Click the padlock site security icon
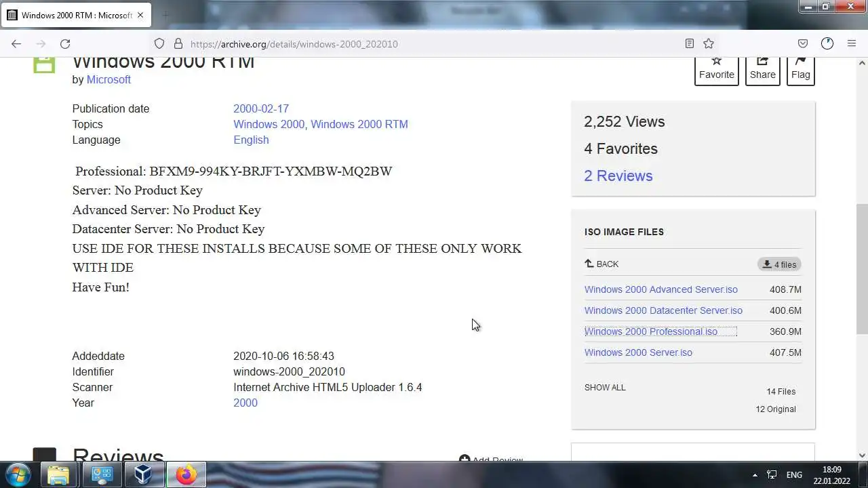 [x=178, y=43]
